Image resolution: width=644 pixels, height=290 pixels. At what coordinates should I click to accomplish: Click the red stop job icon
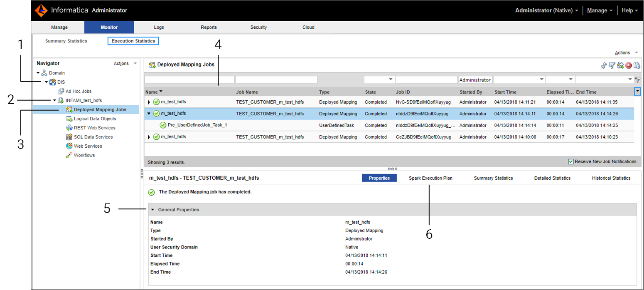pyautogui.click(x=629, y=65)
